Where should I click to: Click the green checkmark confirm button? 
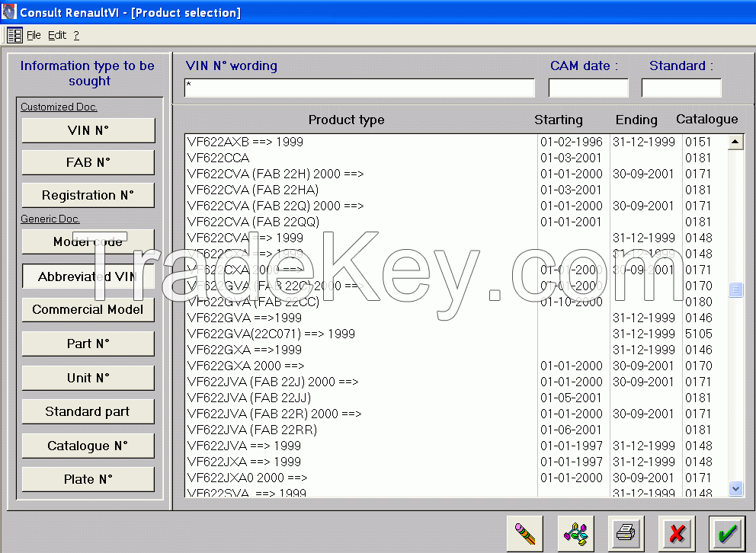[x=727, y=533]
